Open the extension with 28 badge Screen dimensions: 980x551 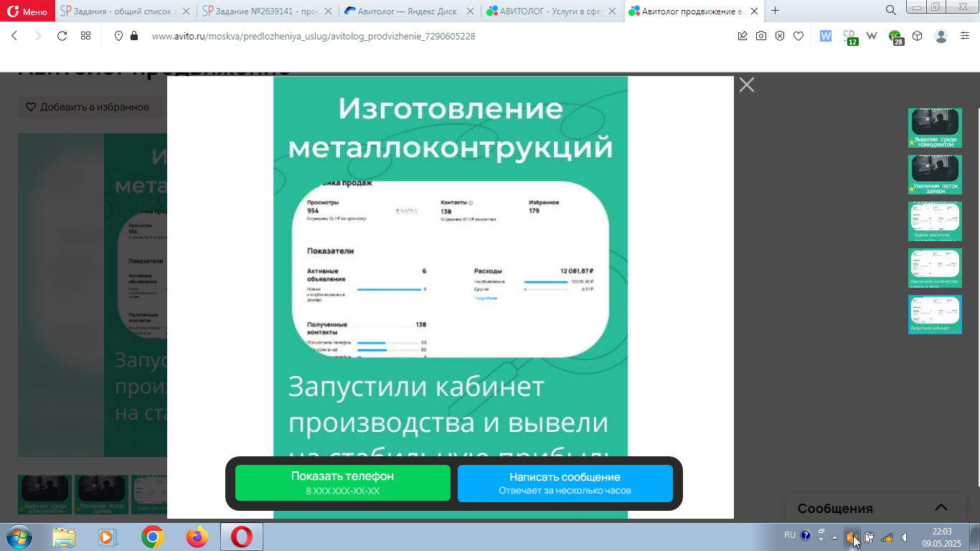895,37
